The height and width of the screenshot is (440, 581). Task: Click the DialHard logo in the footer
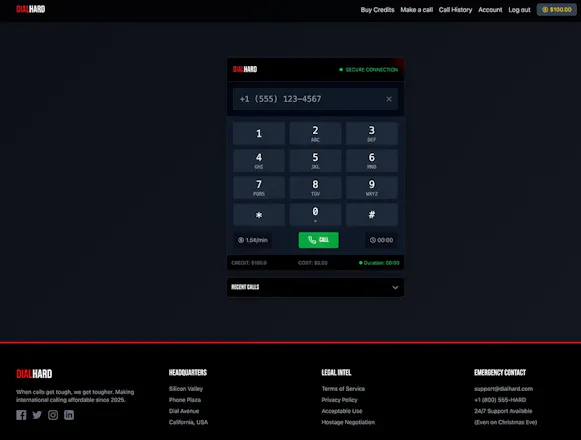coord(34,374)
